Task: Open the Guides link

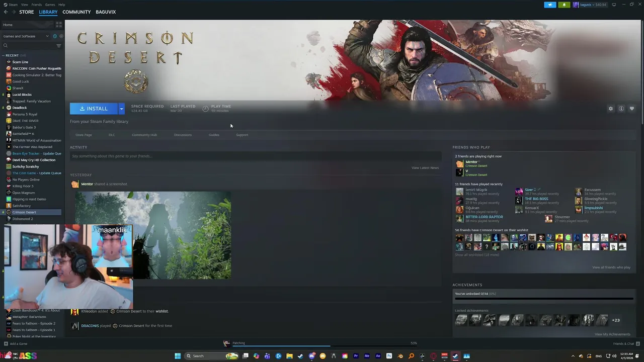Action: point(214,135)
